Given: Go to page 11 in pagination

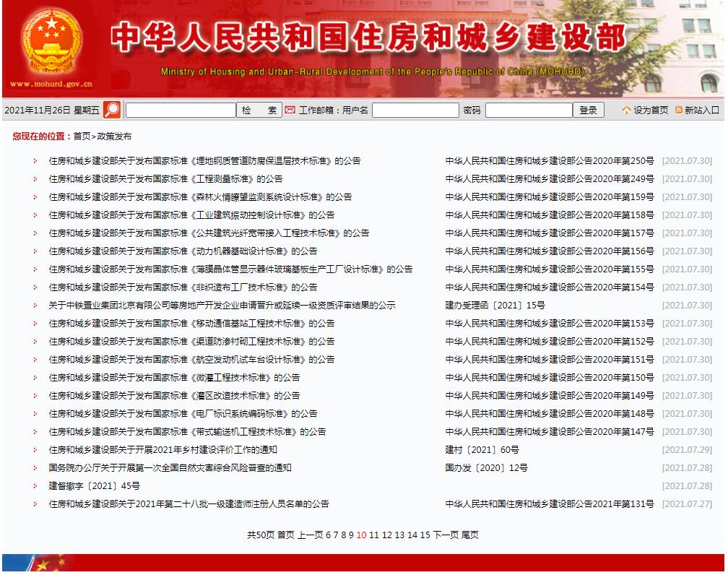Looking at the screenshot, I should (373, 535).
